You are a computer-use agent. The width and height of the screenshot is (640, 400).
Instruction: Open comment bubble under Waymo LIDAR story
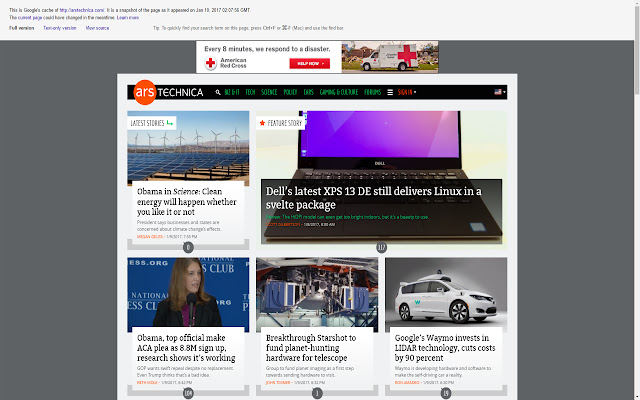pyautogui.click(x=446, y=393)
